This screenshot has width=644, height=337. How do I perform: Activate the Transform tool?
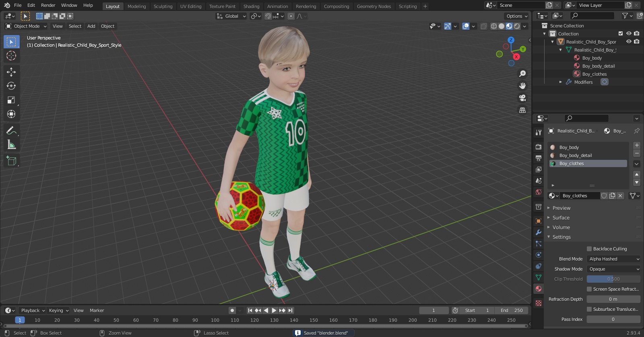click(11, 114)
